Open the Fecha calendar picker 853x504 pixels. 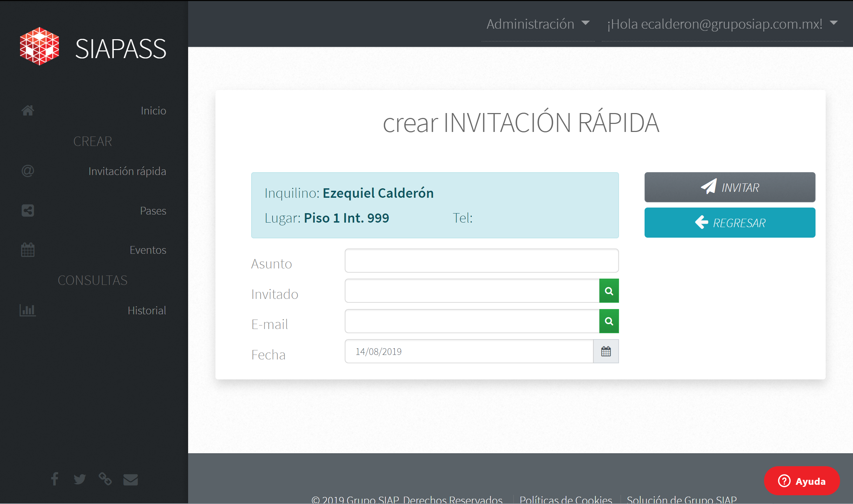(x=606, y=351)
